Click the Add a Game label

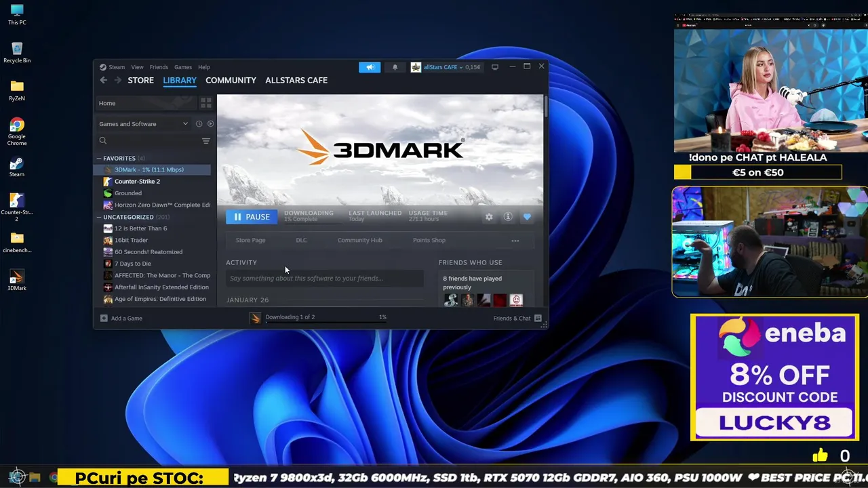[x=127, y=318]
